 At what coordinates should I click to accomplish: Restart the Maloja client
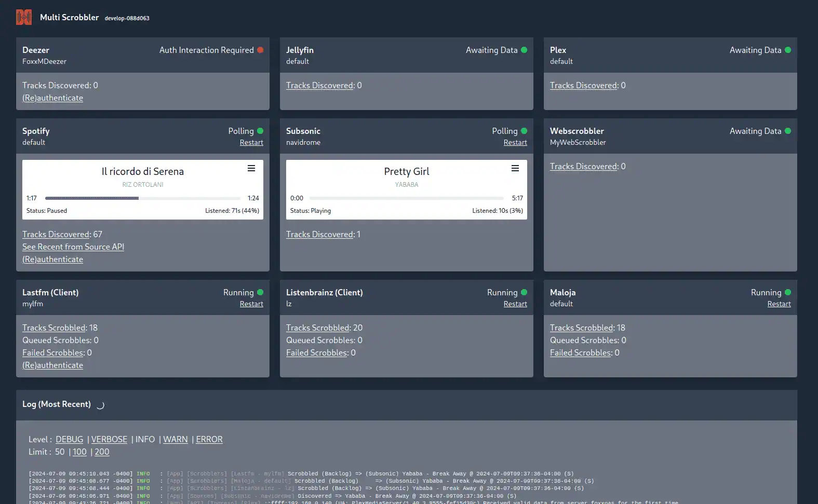pos(779,304)
